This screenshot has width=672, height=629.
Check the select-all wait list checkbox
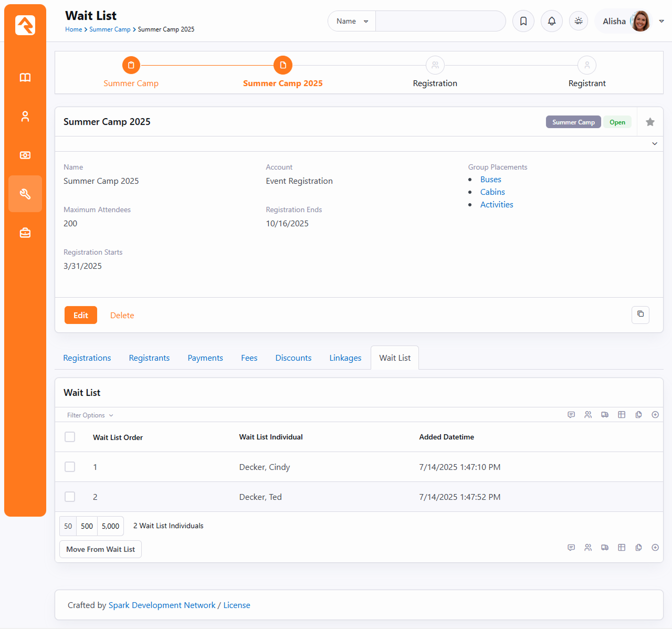[x=70, y=437]
